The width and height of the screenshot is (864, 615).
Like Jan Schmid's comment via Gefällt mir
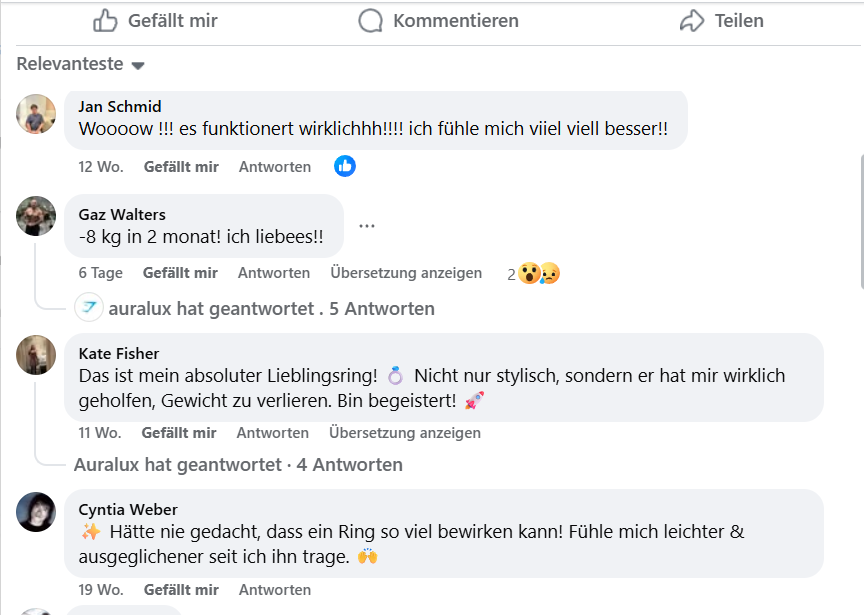[x=181, y=167]
